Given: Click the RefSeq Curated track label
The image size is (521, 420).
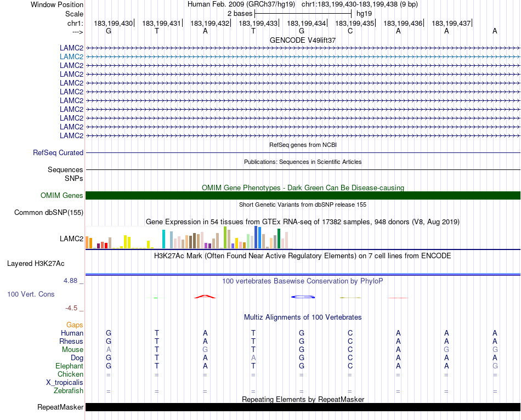Looking at the screenshot, I should coord(58,153).
